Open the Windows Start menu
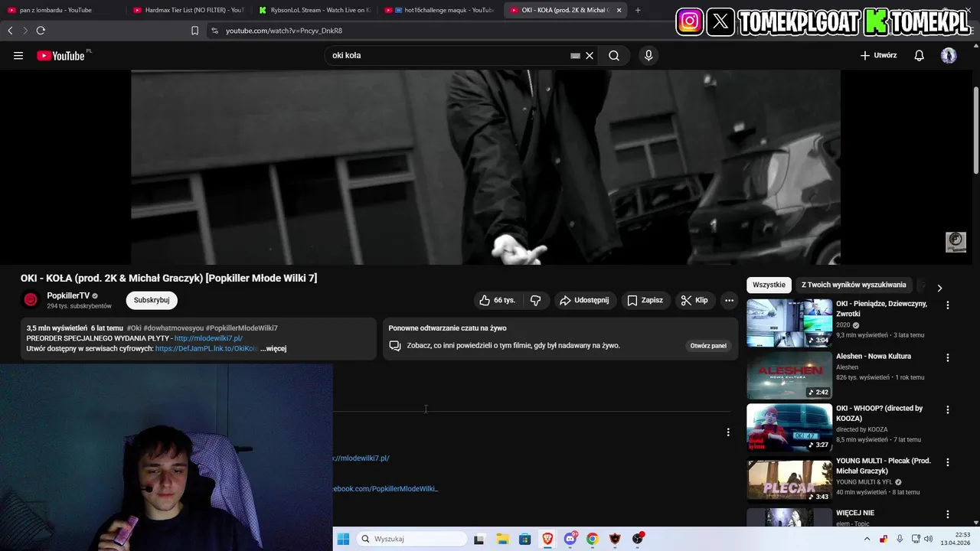Viewport: 980px width, 551px height. (x=343, y=539)
